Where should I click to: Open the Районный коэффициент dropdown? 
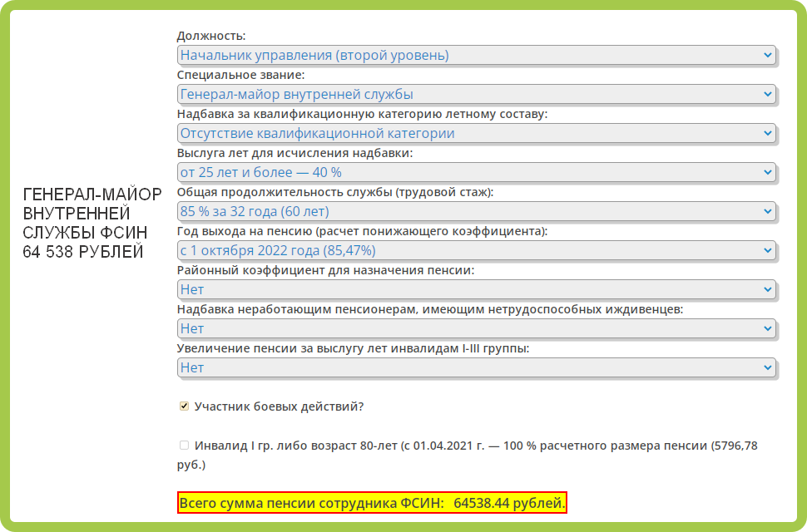[x=476, y=289]
